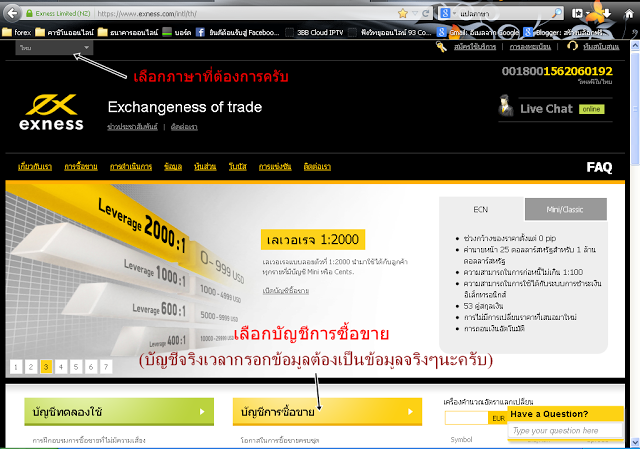Open ข้อมูล in main navigation
The image size is (640, 449).
tap(173, 167)
